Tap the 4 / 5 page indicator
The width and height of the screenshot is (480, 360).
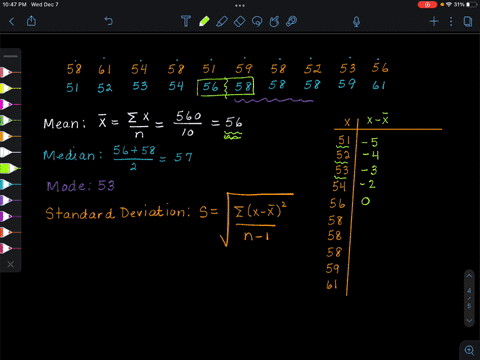[x=469, y=298]
